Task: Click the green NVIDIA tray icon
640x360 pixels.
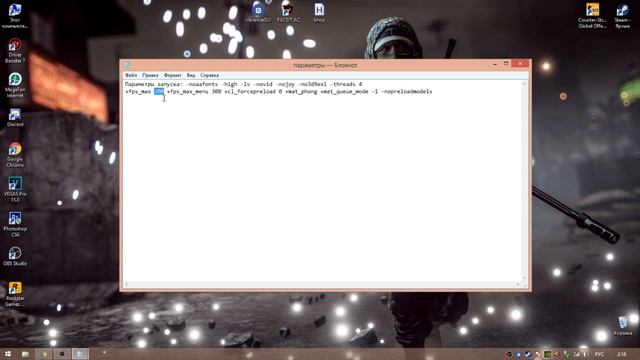Action: pyautogui.click(x=548, y=354)
